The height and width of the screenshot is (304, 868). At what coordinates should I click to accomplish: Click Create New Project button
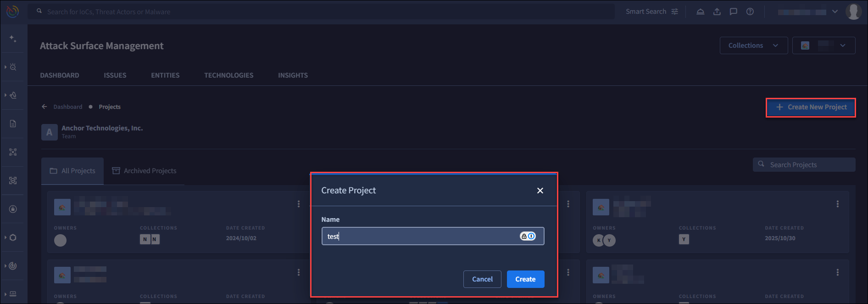coord(811,107)
